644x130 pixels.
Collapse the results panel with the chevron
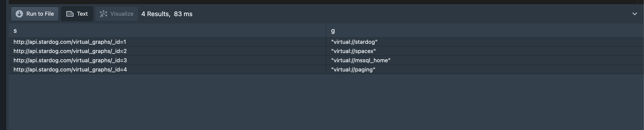(635, 14)
